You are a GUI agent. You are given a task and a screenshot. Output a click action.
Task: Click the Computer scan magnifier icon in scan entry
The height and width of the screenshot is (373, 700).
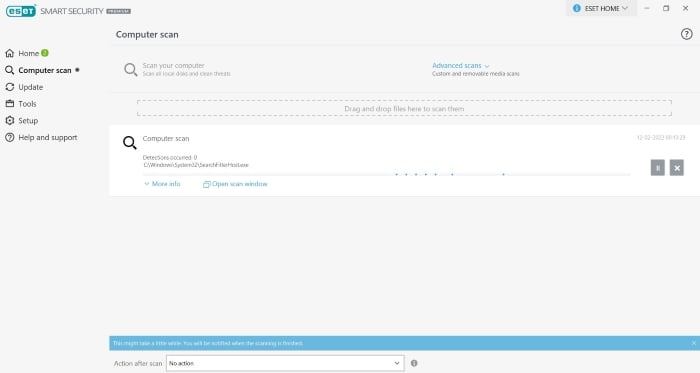pos(129,143)
